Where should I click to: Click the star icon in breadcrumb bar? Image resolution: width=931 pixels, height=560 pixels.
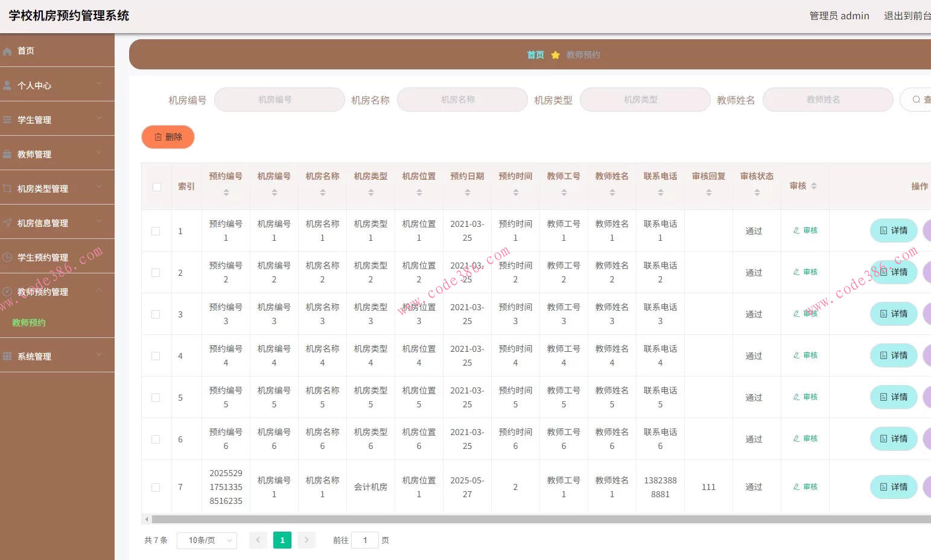point(555,55)
